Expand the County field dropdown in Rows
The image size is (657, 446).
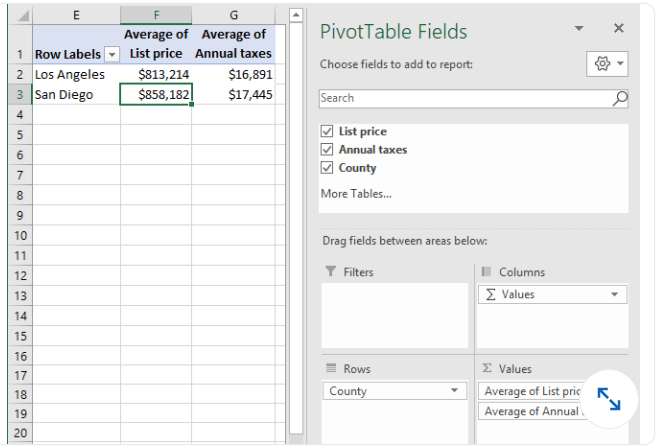pyautogui.click(x=454, y=391)
